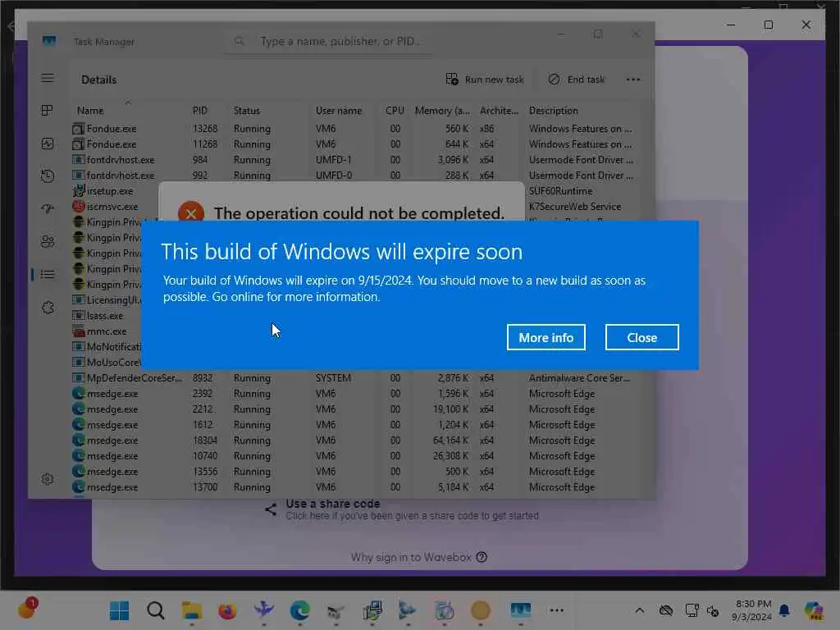This screenshot has width=840, height=630.
Task: Launch Firefox from the taskbar
Action: pos(228,610)
